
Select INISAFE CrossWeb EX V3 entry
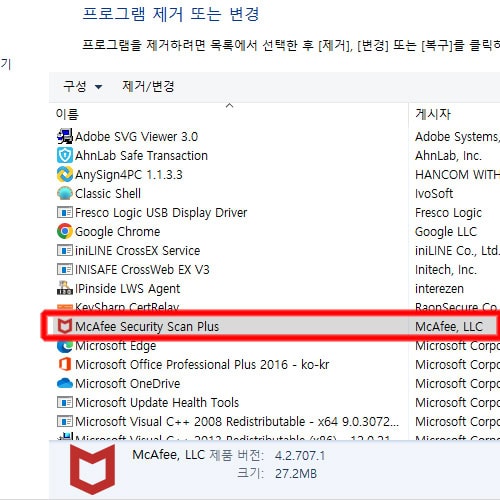[x=142, y=270]
